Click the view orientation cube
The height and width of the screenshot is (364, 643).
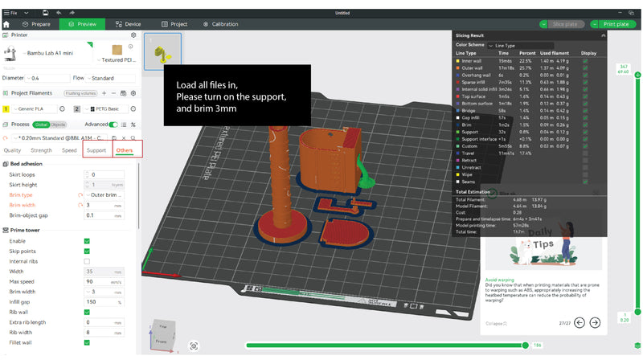pos(163,334)
